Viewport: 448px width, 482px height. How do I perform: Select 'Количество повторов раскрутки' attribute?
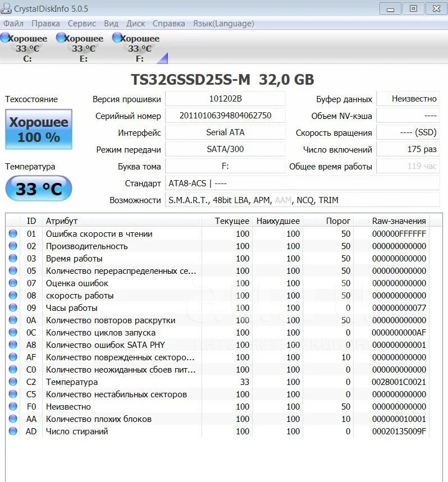[111, 320]
